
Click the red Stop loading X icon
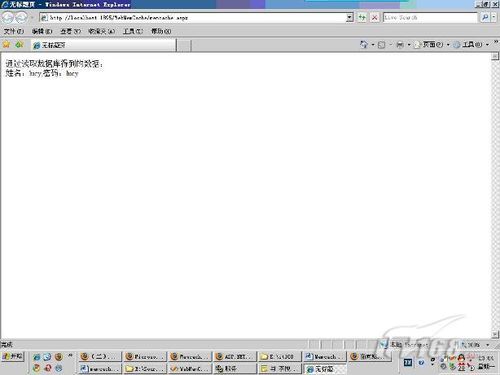(x=375, y=17)
